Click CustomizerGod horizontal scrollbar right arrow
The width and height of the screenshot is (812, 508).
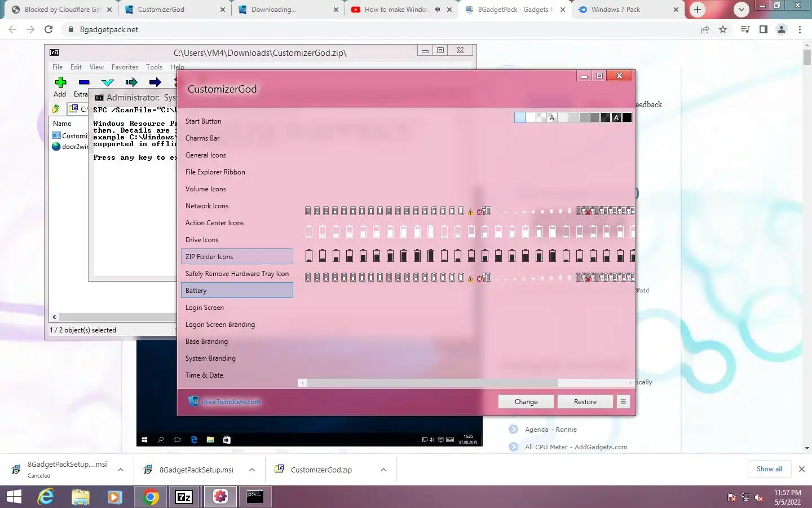[x=630, y=383]
